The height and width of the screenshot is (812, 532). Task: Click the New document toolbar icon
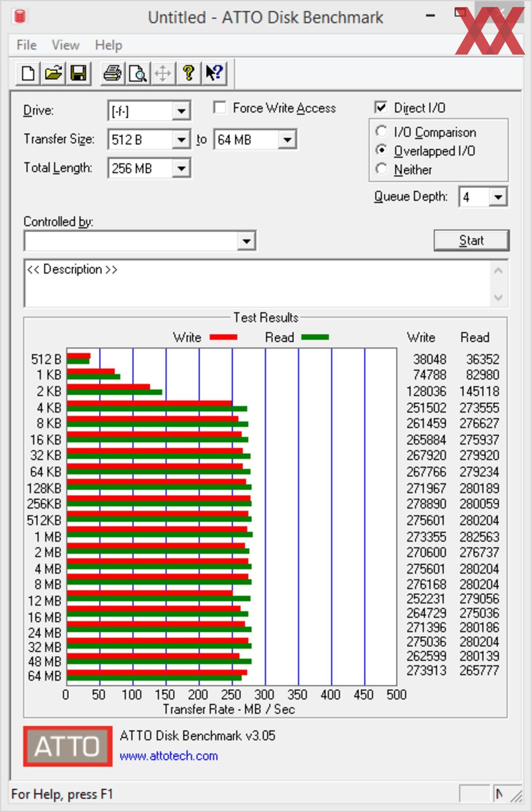28,73
